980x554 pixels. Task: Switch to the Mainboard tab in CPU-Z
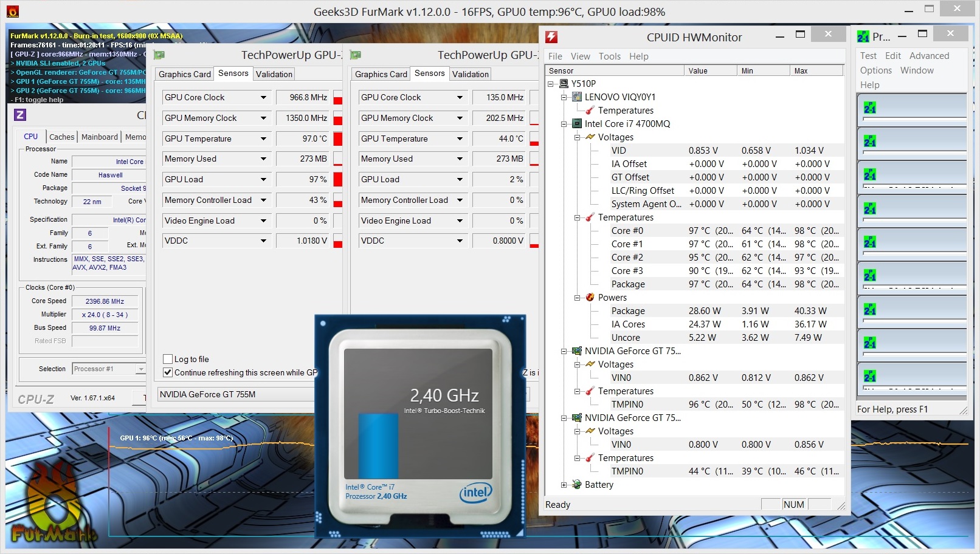100,137
